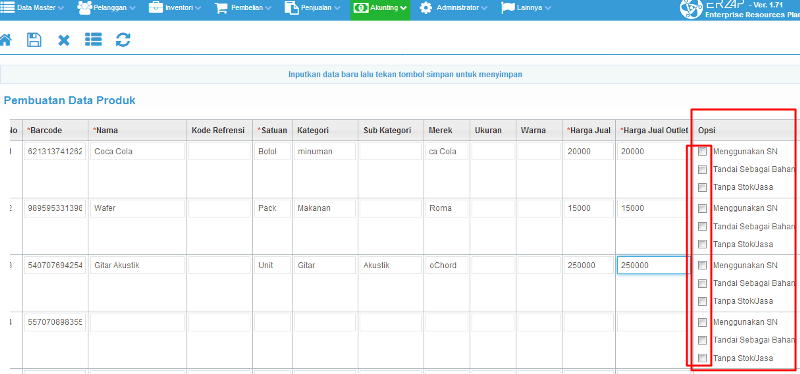Cancel using the X toolbar icon
This screenshot has width=800, height=374.
[x=64, y=40]
